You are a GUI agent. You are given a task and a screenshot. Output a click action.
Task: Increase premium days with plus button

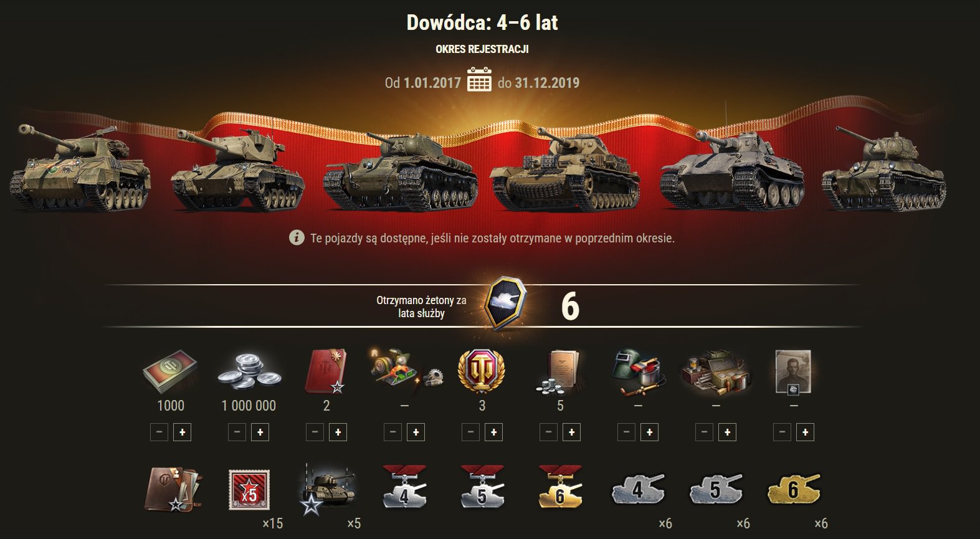coord(493,432)
